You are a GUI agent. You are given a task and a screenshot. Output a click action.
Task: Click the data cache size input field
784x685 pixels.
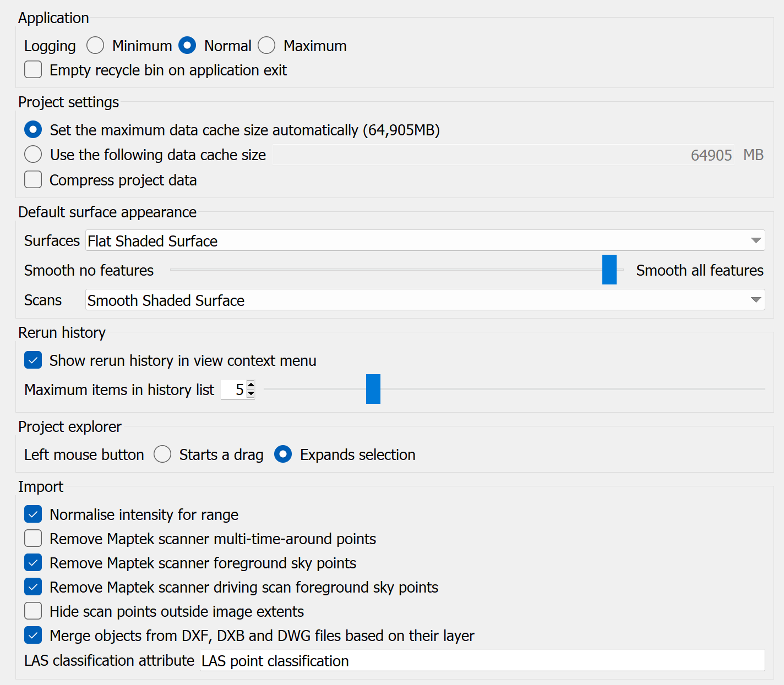click(x=503, y=155)
